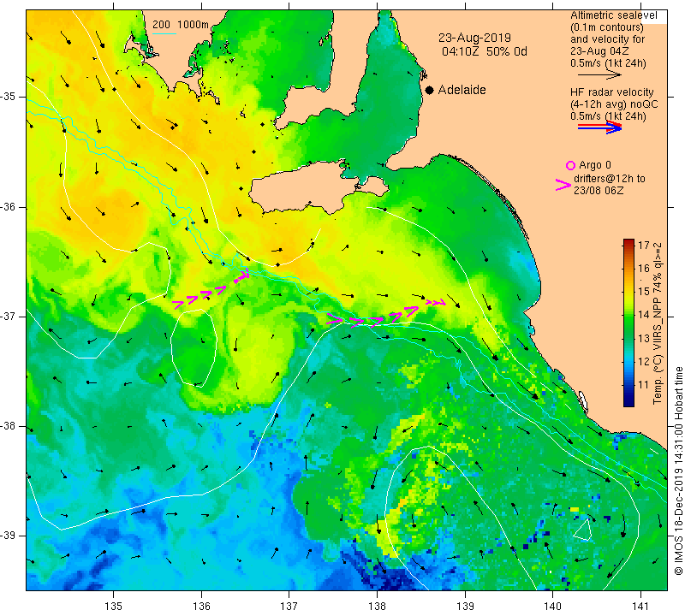The width and height of the screenshot is (685, 616).
Task: Click the IMOS copyright timestamp text
Action: point(678,471)
